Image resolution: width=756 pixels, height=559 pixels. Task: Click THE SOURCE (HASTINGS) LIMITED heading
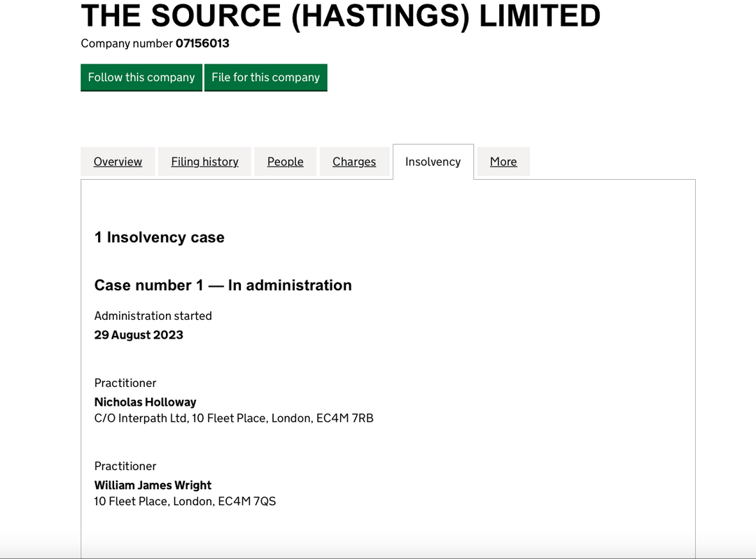pyautogui.click(x=340, y=16)
